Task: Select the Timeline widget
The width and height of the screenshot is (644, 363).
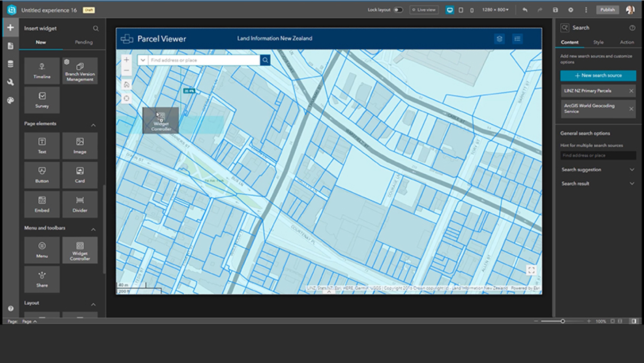Action: (x=42, y=71)
